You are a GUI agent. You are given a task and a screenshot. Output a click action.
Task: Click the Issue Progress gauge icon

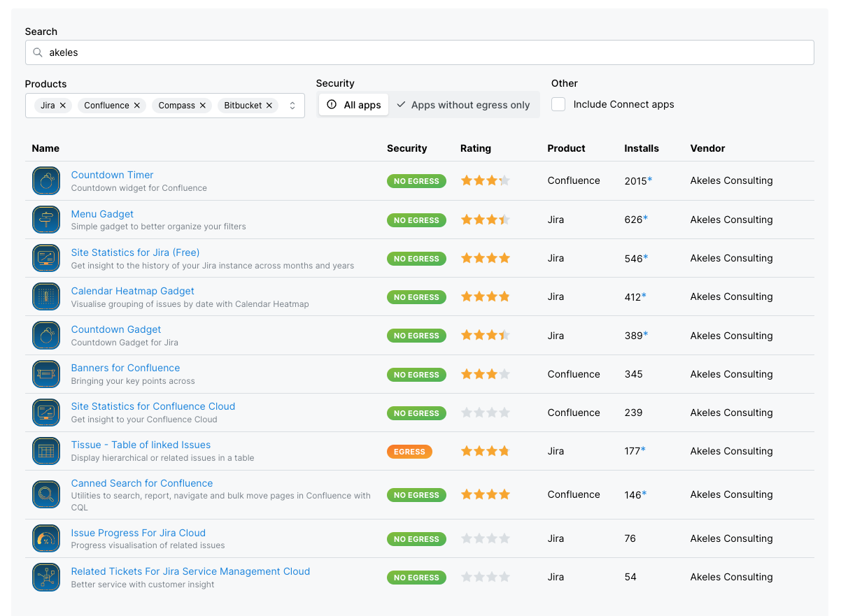point(46,538)
